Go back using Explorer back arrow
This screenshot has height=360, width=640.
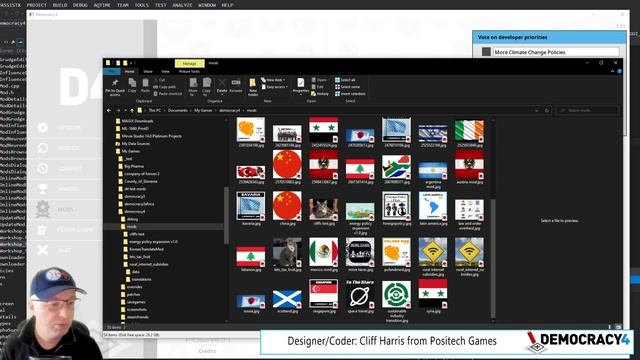pos(109,111)
